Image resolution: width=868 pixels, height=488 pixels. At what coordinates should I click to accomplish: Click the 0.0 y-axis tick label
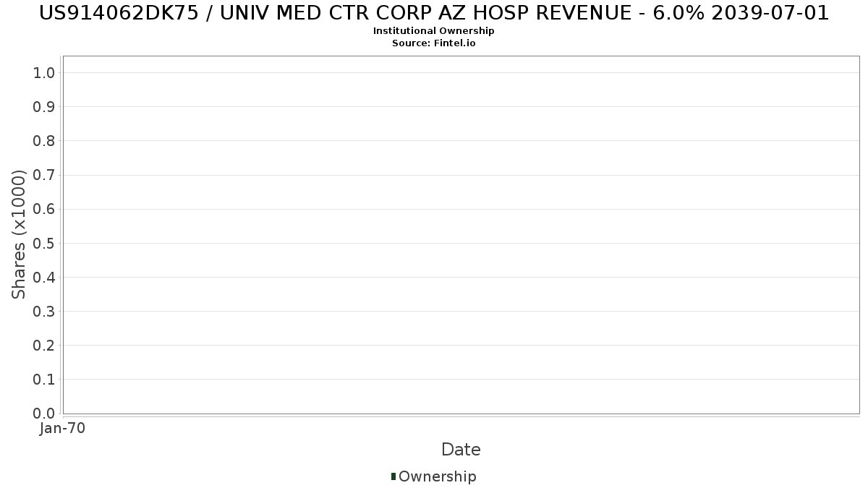coord(44,414)
